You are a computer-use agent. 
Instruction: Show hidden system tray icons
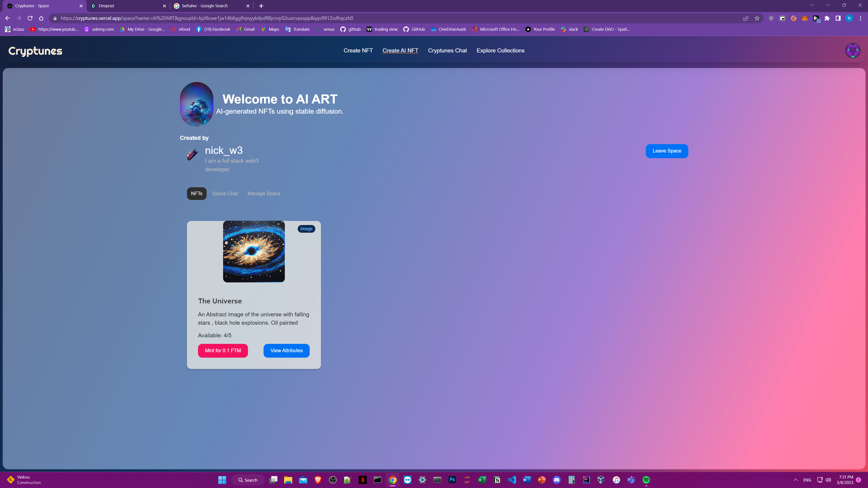796,480
